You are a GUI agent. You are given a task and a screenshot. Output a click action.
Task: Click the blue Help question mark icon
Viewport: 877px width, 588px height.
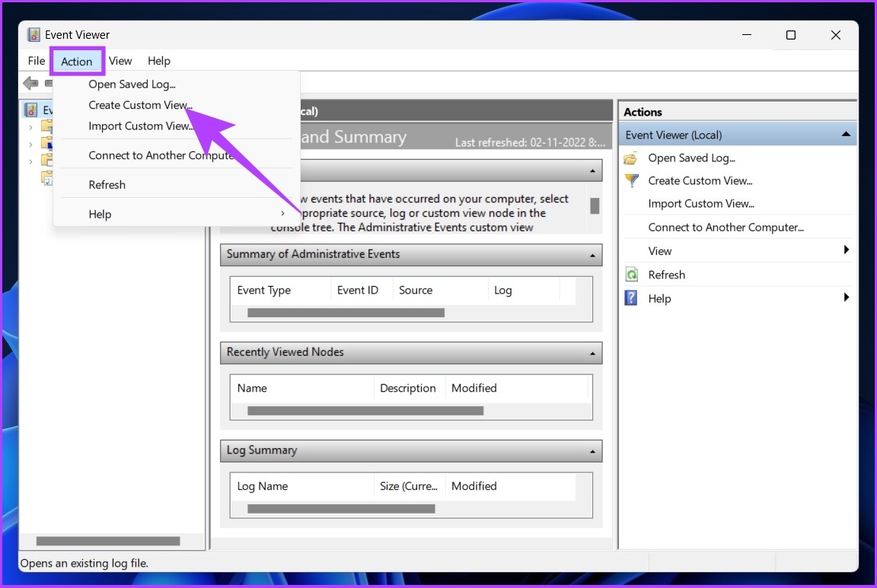631,298
